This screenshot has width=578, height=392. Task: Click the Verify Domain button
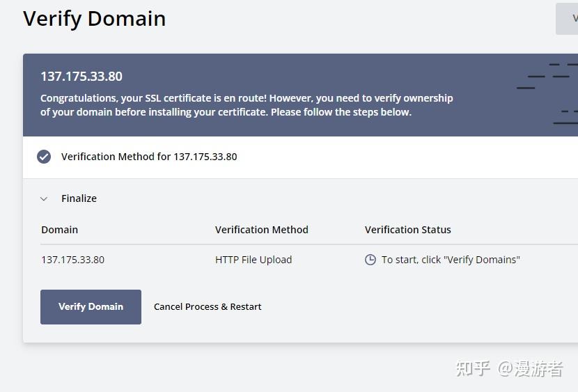pyautogui.click(x=91, y=307)
